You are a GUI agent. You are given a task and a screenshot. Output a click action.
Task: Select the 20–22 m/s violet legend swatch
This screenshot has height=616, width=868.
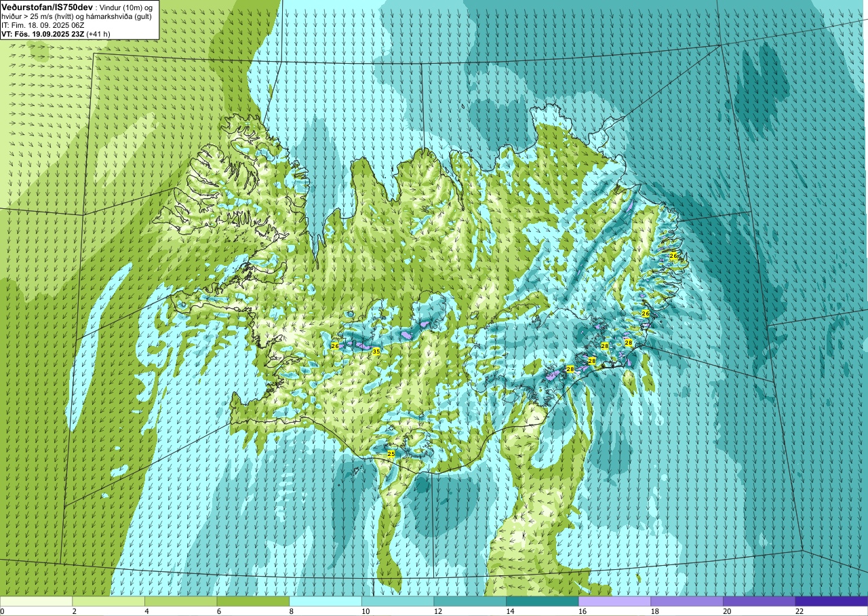pyautogui.click(x=759, y=601)
